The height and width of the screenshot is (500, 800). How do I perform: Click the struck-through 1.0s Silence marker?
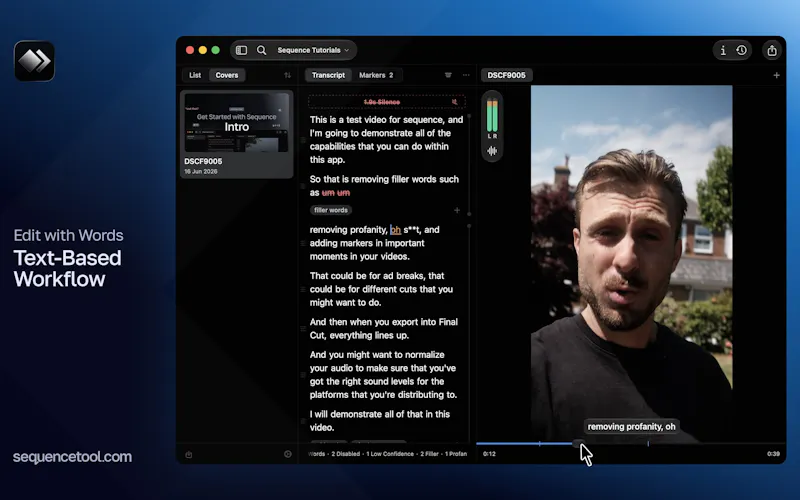point(382,102)
